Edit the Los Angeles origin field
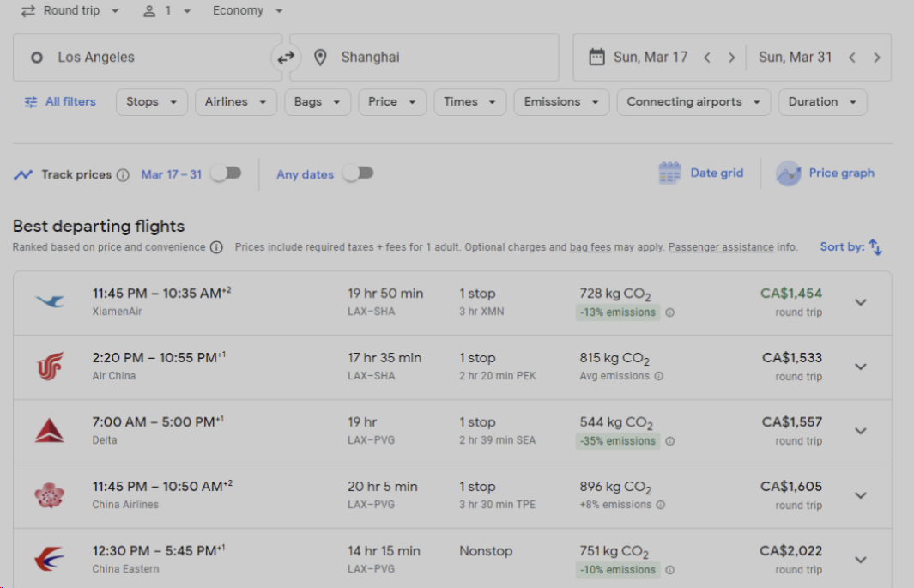914x588 pixels. 148,58
